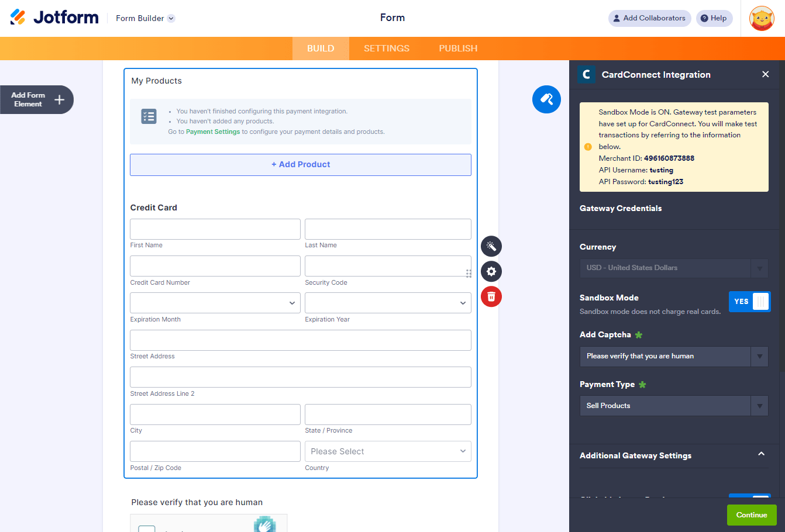Click the Form title text

coord(392,18)
